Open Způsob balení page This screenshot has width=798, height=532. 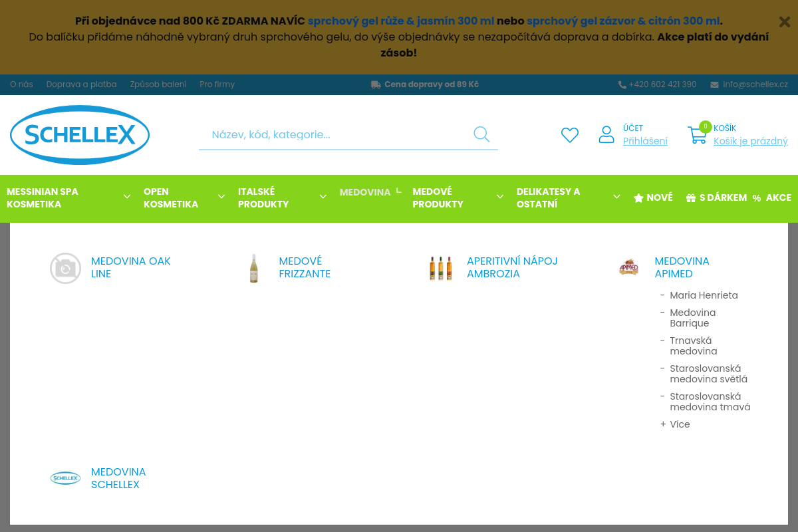coord(158,84)
